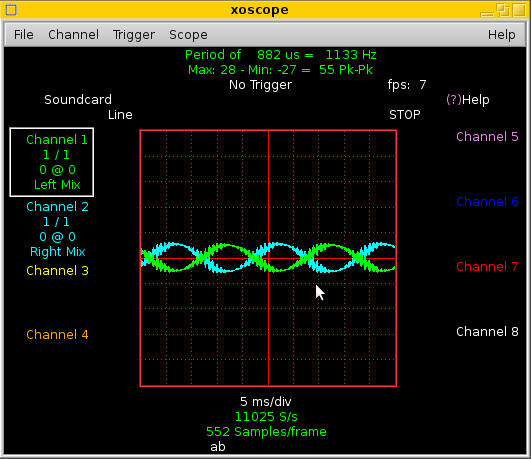Image resolution: width=531 pixels, height=459 pixels.
Task: Click the ab label at bottom
Action: click(x=218, y=447)
